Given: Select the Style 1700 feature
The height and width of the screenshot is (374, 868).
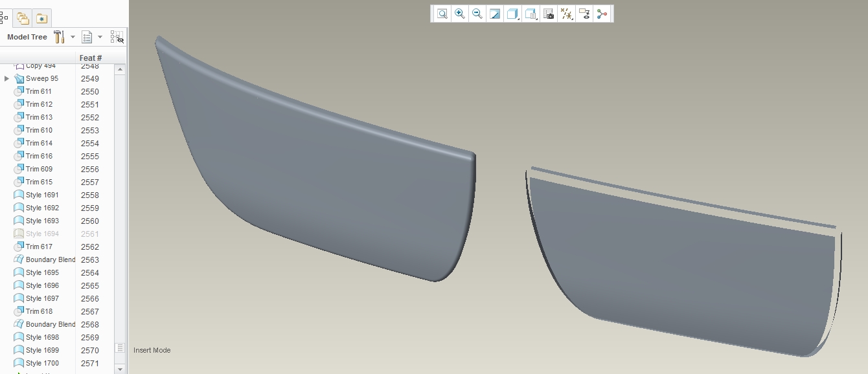Looking at the screenshot, I should click(42, 363).
